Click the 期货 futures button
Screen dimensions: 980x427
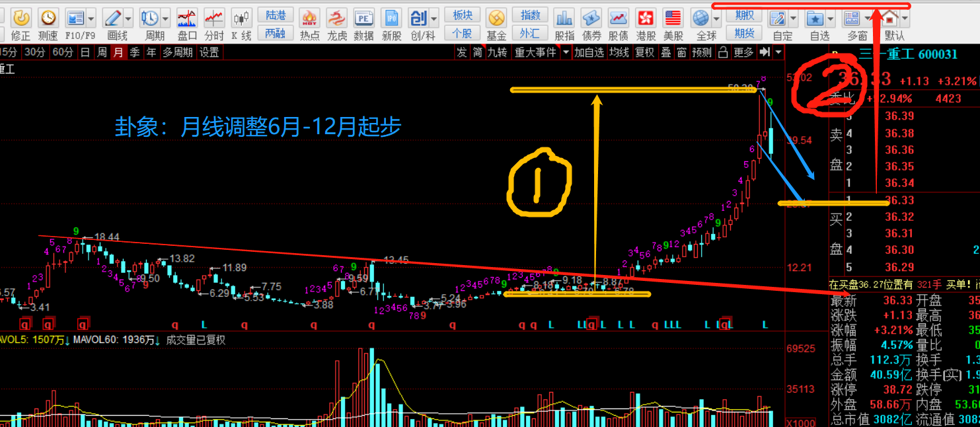tap(744, 33)
